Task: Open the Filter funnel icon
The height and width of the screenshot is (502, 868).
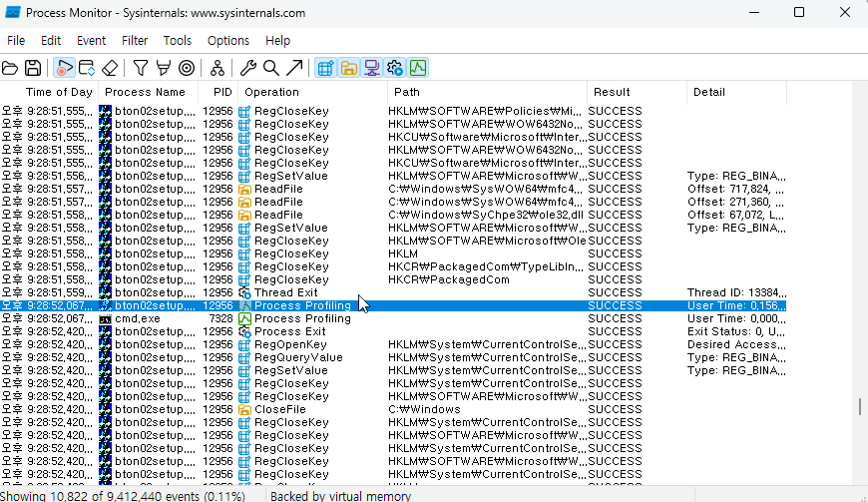Action: (141, 68)
